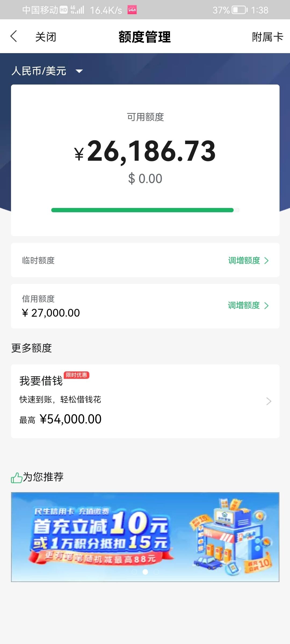Tap 调增额度 in the 临时额度 row
Viewport: 290px width, 644px height.
(x=244, y=260)
